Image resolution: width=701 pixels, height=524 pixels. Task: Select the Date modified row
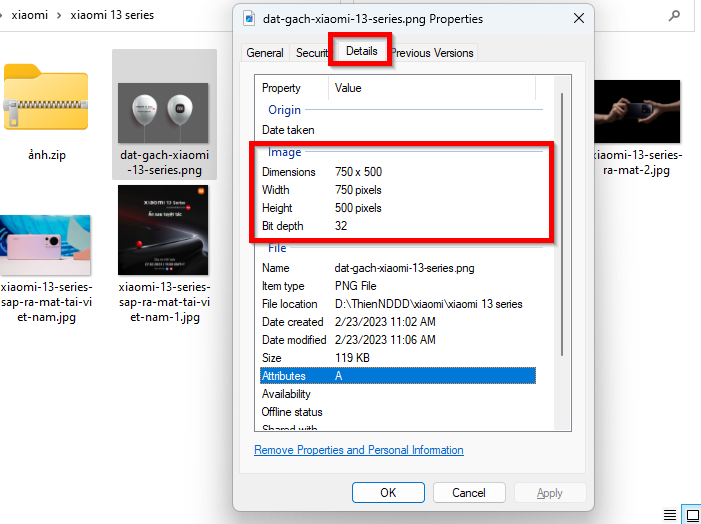coord(398,340)
